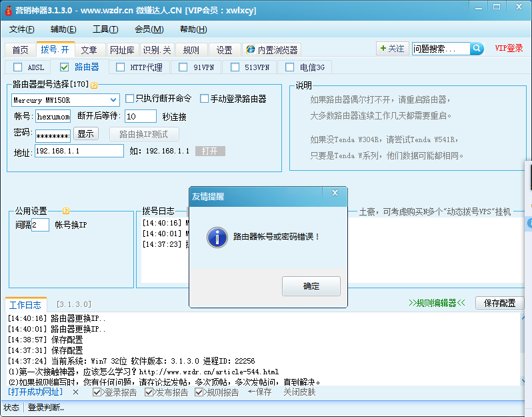This screenshot has width=532, height=417.
Task: Tick the 91VPN checkbox
Action: pyautogui.click(x=183, y=67)
